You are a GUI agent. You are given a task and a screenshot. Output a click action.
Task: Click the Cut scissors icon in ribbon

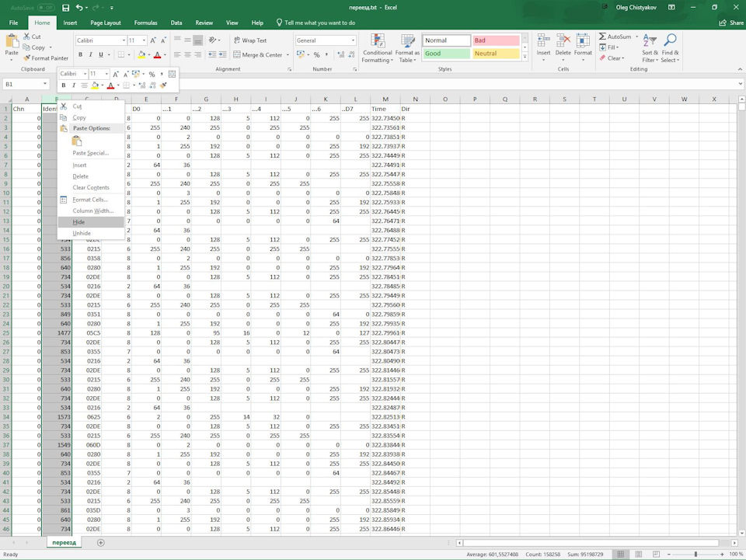point(26,37)
